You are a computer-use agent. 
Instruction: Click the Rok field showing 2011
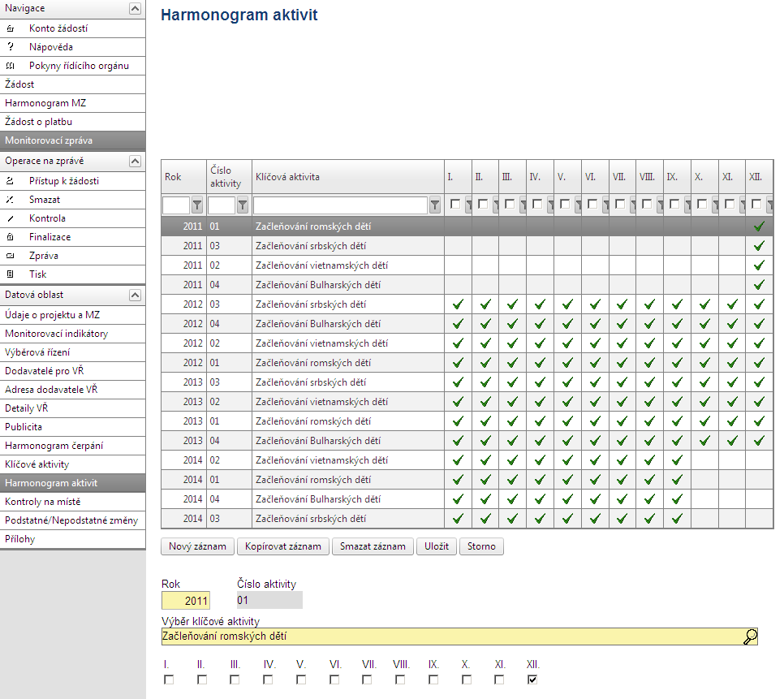186,601
